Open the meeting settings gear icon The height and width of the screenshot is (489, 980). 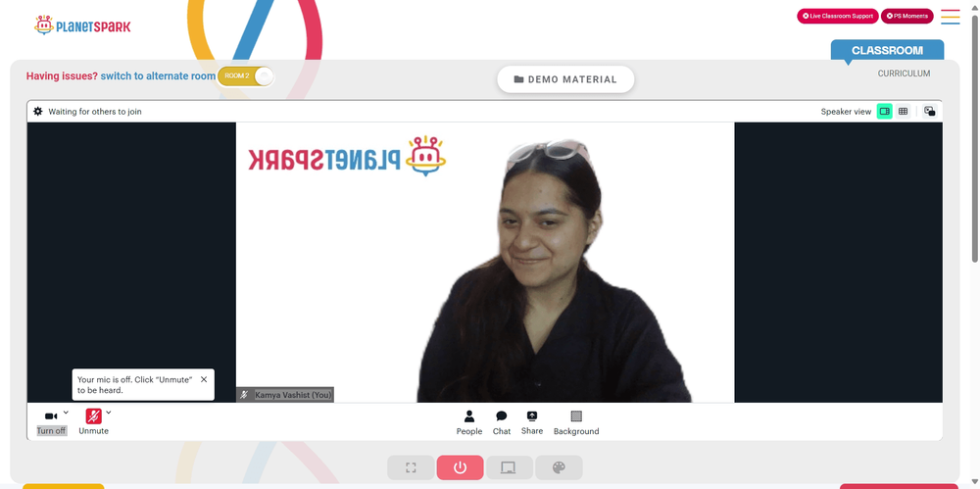(38, 112)
